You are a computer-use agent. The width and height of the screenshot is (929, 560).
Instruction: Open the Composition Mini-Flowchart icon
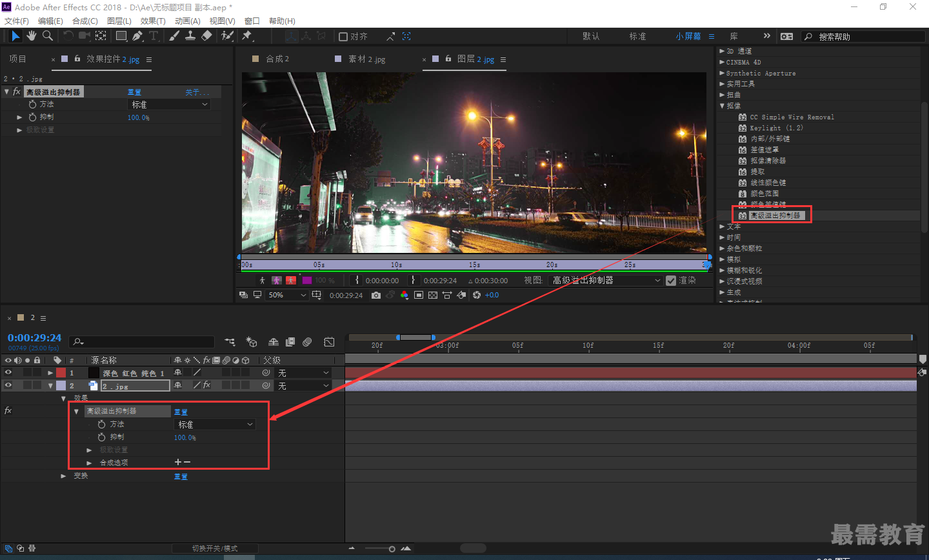click(x=230, y=342)
